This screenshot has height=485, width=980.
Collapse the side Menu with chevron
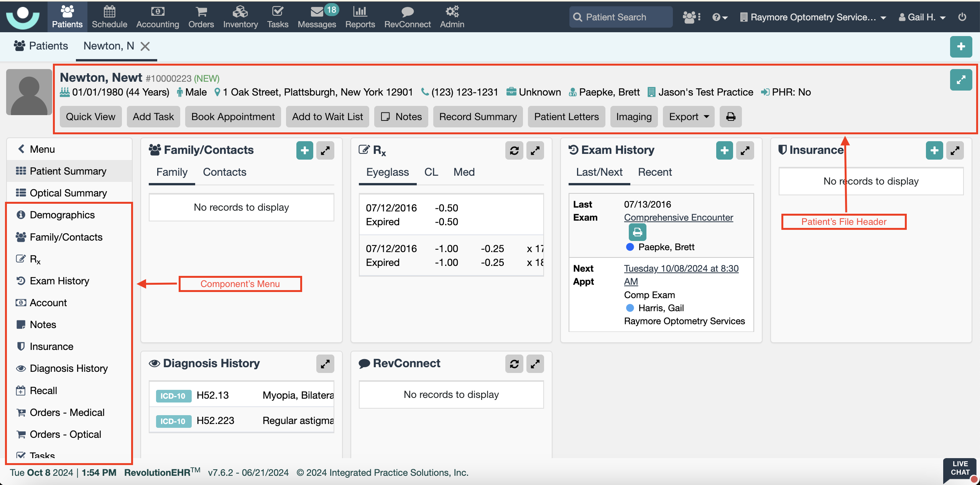[22, 149]
